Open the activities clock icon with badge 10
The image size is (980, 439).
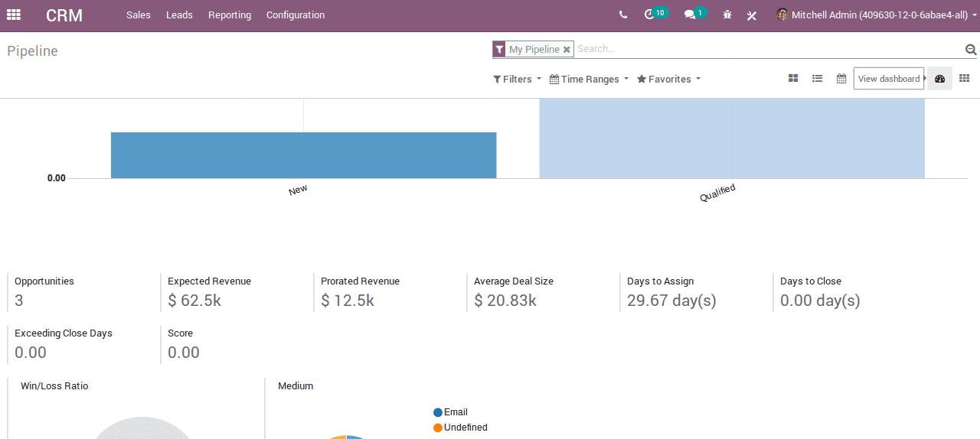coord(655,14)
